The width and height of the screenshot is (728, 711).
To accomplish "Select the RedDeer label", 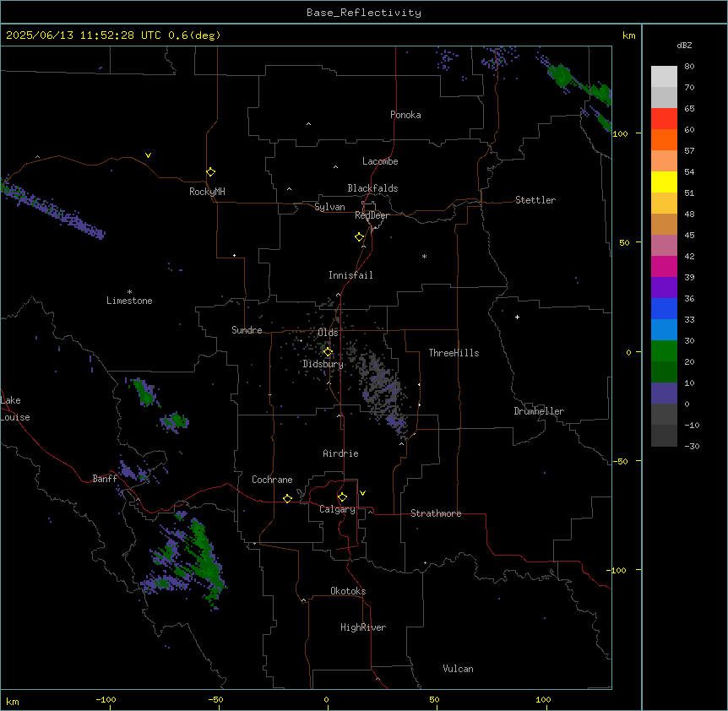I will point(372,215).
